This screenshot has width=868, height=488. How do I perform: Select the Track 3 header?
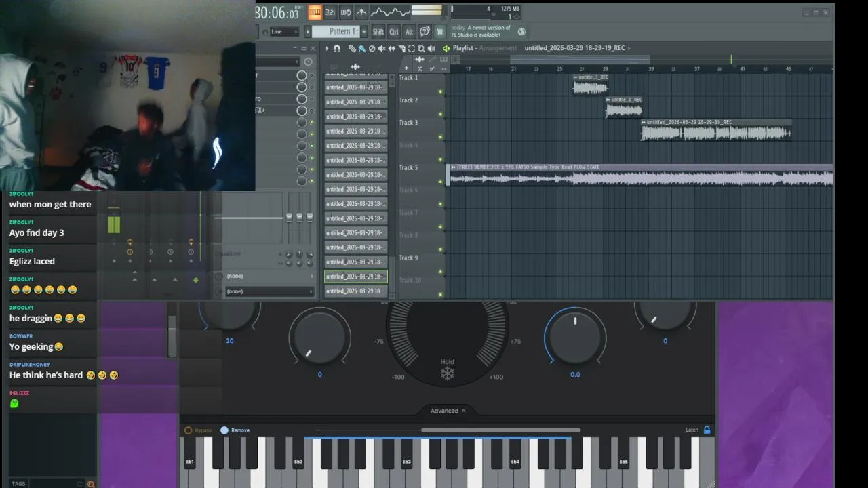pos(421,129)
